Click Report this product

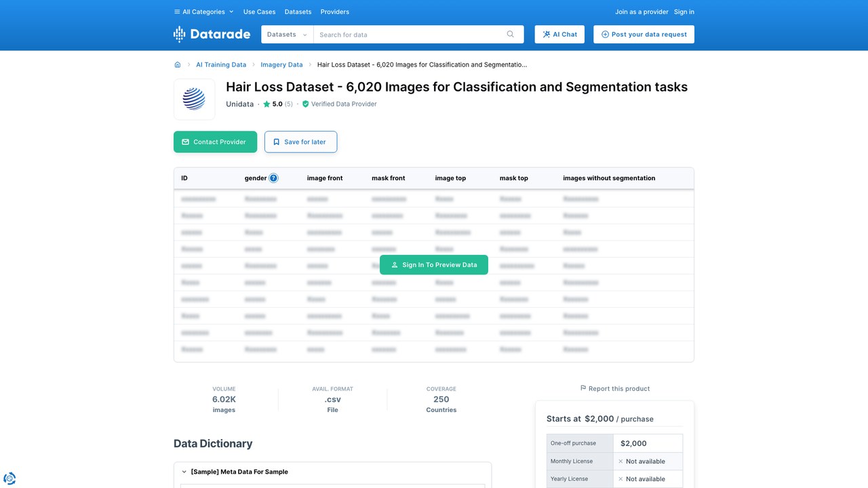[x=615, y=389]
